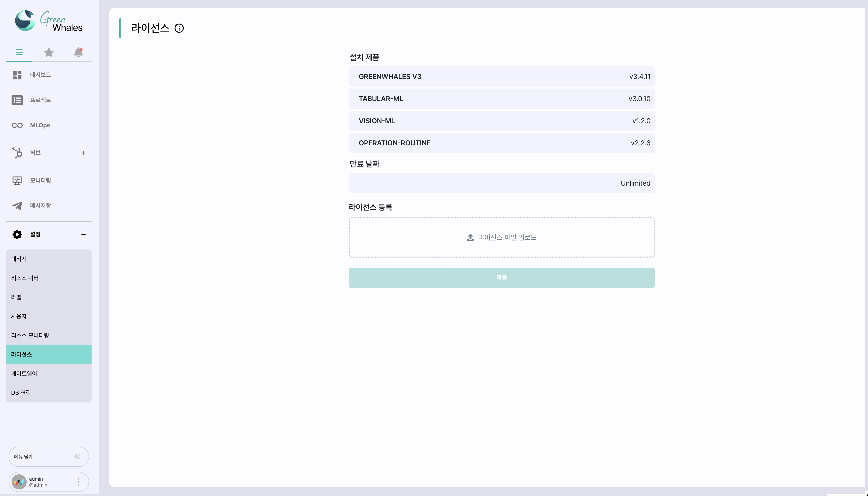
Task: Go to 프로젝트 menu item
Action: pos(41,100)
